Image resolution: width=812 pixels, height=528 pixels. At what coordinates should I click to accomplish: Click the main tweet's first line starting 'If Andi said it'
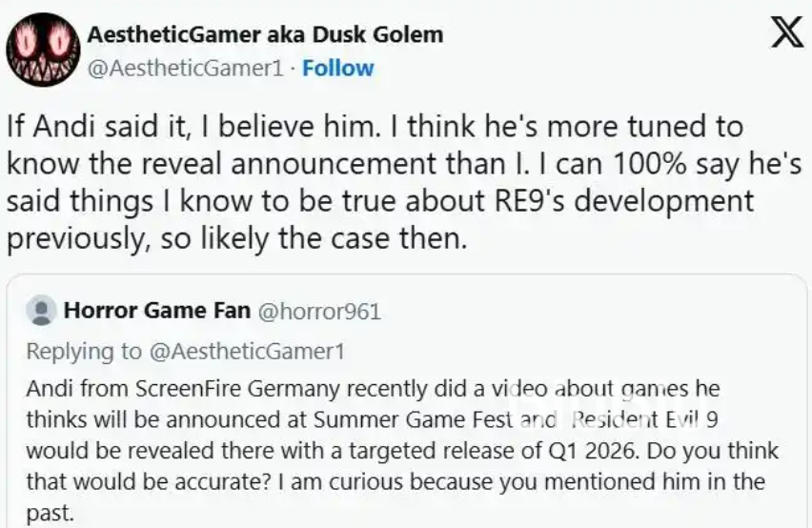[374, 127]
